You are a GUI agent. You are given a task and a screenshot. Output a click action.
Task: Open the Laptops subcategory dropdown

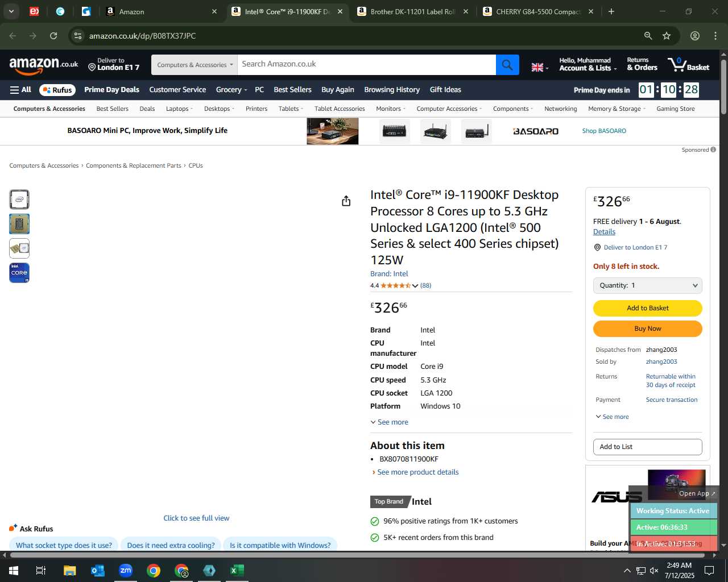click(180, 109)
